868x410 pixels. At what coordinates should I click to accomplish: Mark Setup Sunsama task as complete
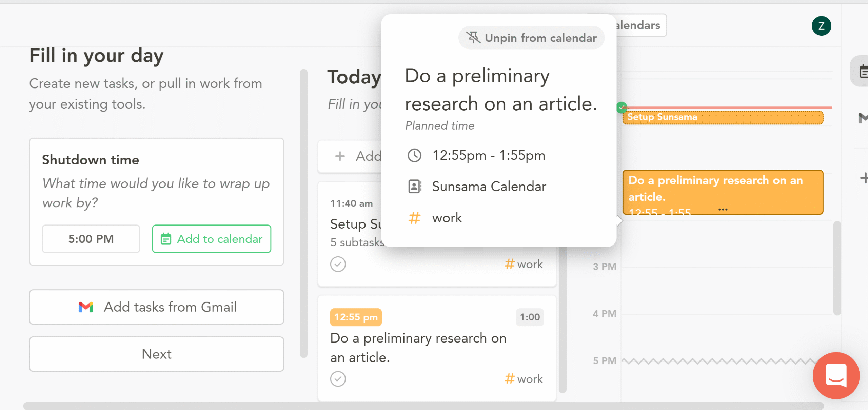click(338, 264)
